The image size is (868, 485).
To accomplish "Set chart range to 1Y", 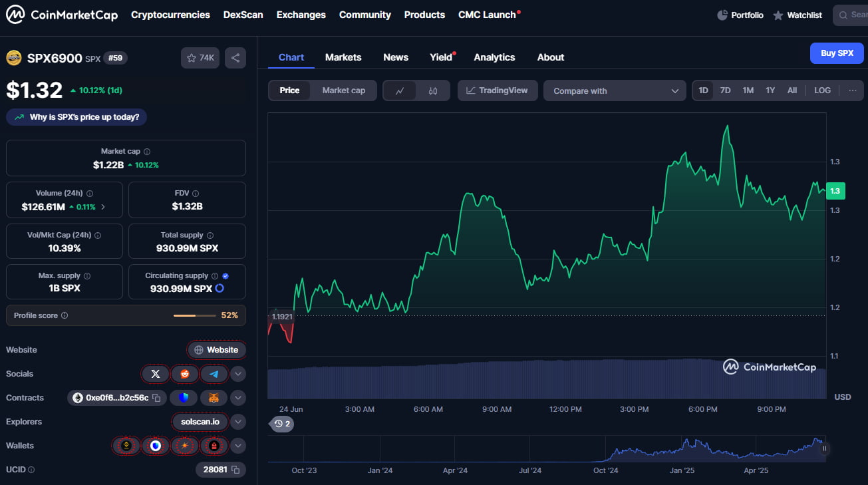I will [x=770, y=90].
